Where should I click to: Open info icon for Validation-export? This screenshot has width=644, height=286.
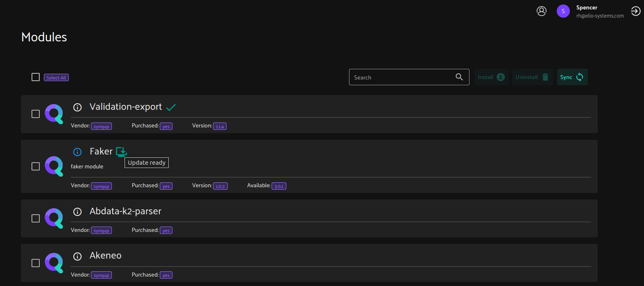click(x=77, y=107)
